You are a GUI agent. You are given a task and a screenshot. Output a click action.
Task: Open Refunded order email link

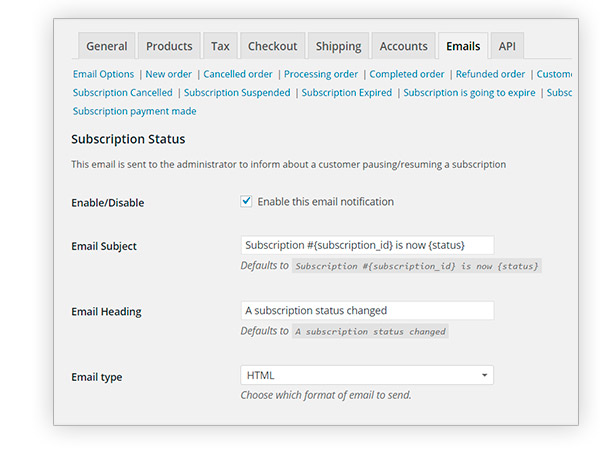[490, 74]
